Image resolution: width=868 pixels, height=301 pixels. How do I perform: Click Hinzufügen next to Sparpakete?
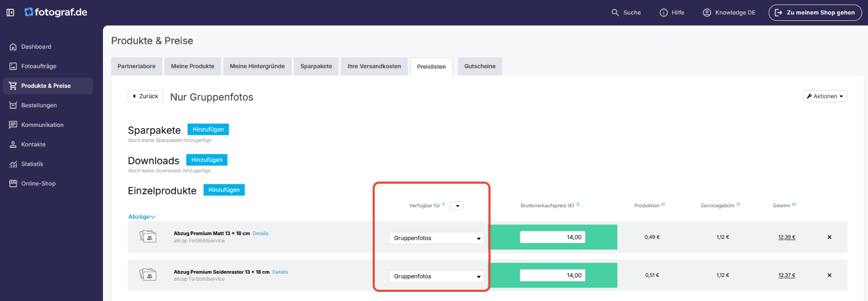[208, 130]
